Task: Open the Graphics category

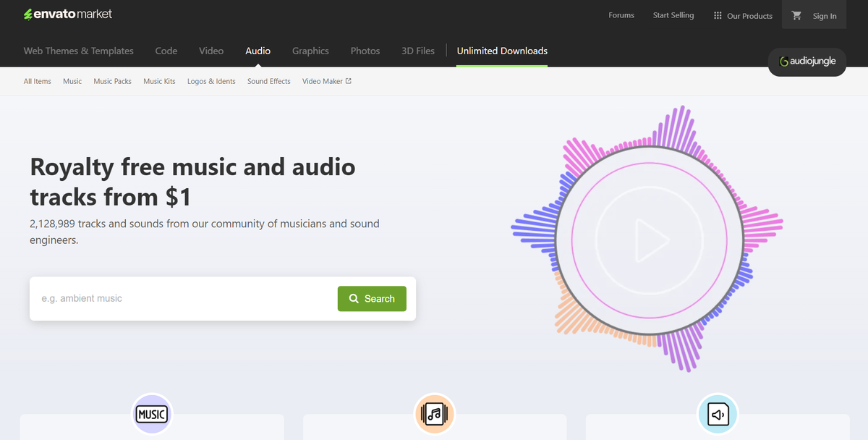Action: (x=310, y=51)
